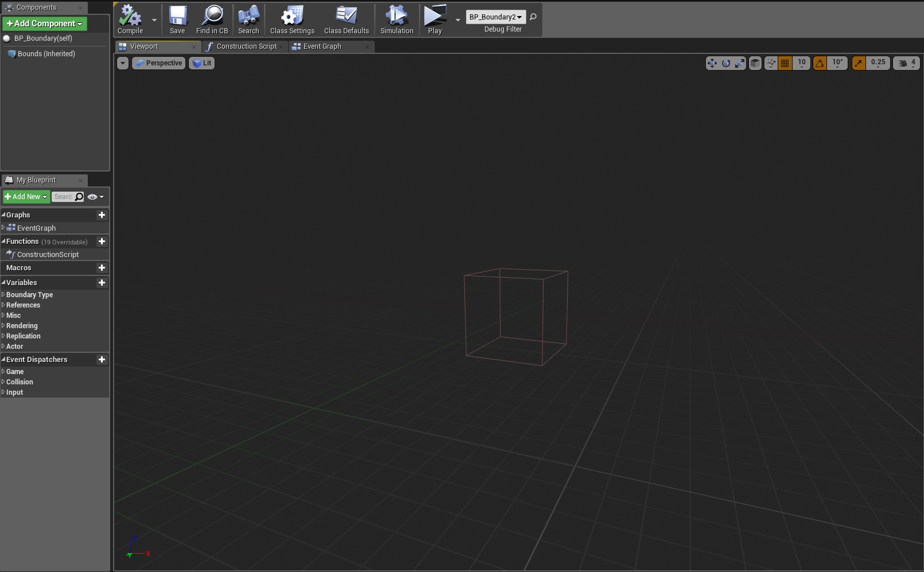Open BP_Boundary2 debug filter dropdown
924x572 pixels.
(x=496, y=17)
